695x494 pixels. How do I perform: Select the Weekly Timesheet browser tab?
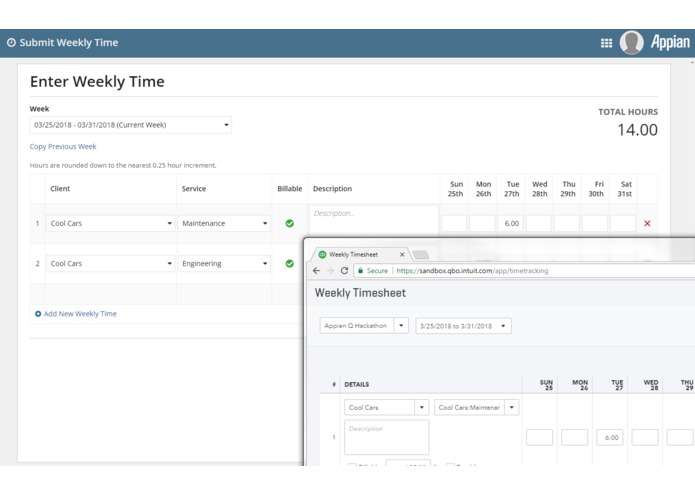coord(359,254)
